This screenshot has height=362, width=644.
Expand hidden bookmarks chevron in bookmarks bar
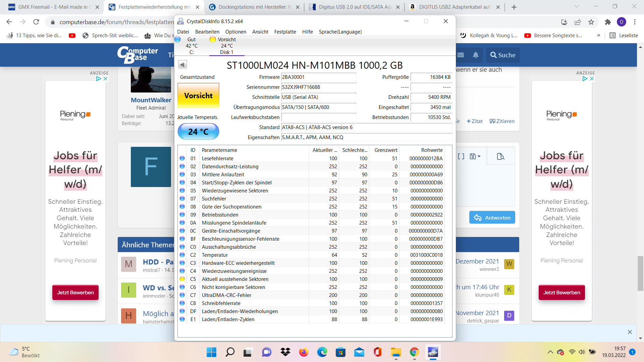tap(598, 36)
